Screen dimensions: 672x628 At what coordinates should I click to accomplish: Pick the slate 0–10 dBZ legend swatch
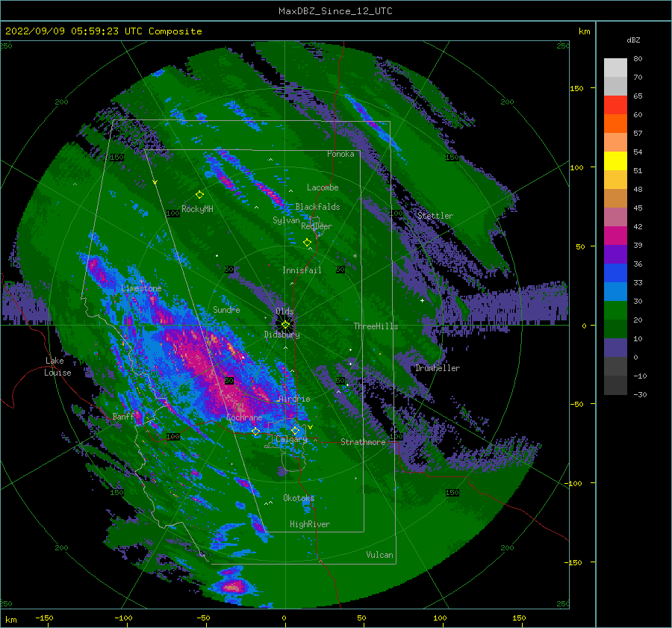pos(615,348)
